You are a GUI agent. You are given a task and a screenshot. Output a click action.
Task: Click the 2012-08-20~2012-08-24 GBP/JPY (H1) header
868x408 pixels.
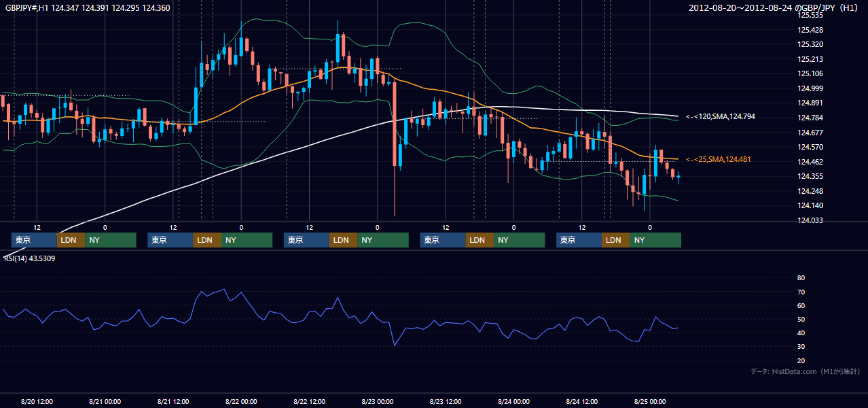[774, 8]
